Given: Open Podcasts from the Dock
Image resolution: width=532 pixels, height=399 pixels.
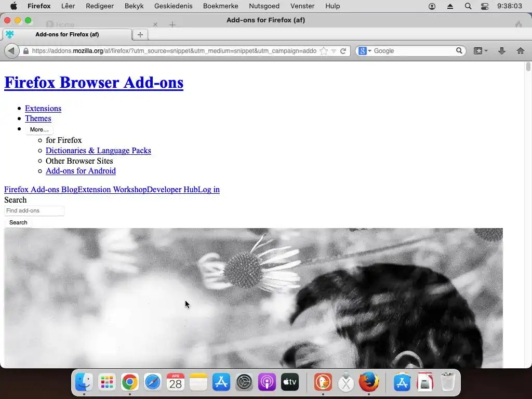Looking at the screenshot, I should (x=267, y=382).
